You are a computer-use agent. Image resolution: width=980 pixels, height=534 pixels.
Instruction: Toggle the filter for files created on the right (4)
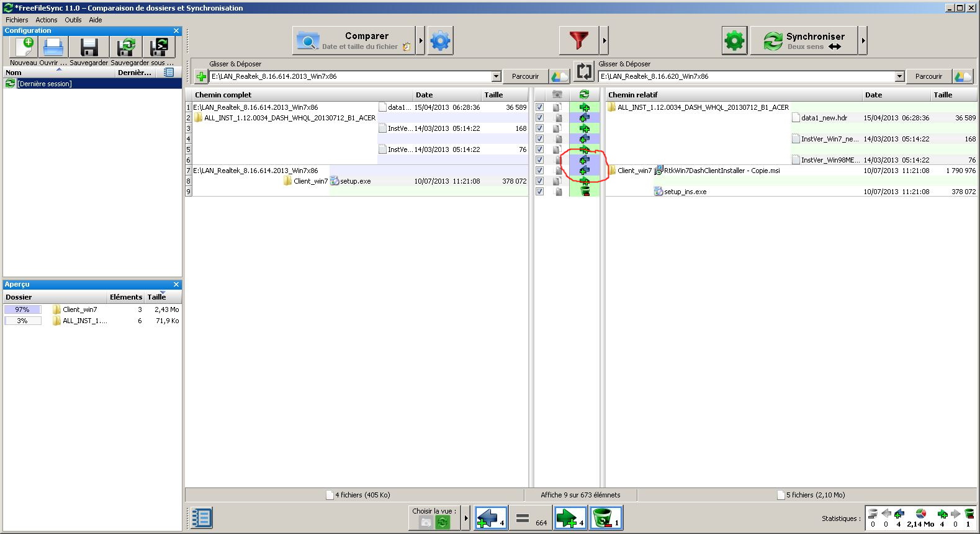pos(570,518)
